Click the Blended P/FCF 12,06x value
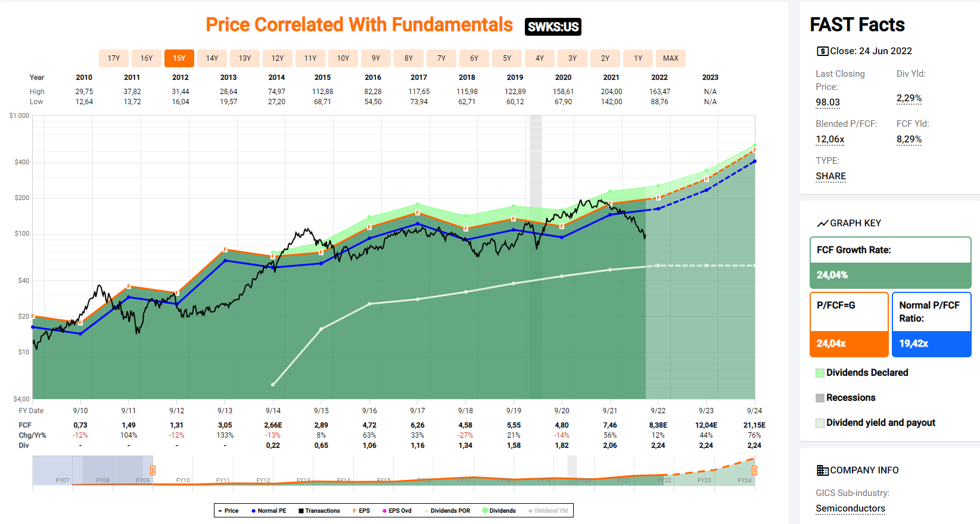980x524 pixels. click(830, 139)
